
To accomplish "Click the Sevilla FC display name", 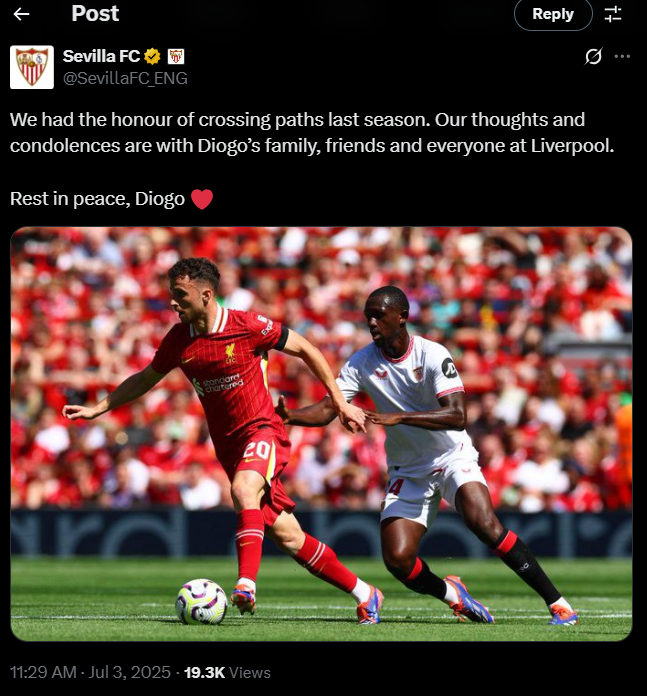I will click(x=101, y=56).
